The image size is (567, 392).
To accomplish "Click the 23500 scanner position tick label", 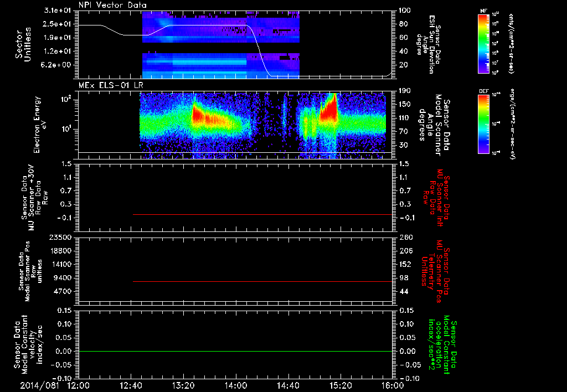I will [x=60, y=238].
